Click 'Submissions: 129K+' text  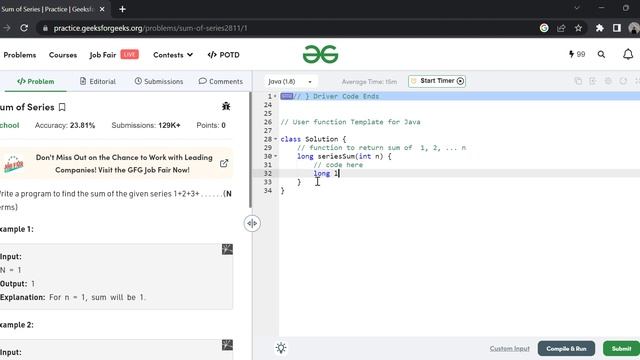tap(146, 125)
